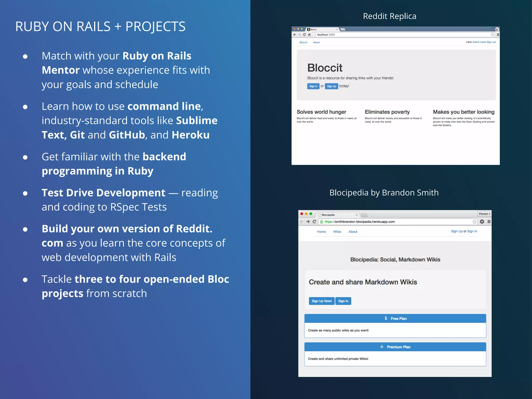Click yellow minimize dot on Blocipedia window
Screen dimensions: 532x399
click(x=306, y=214)
